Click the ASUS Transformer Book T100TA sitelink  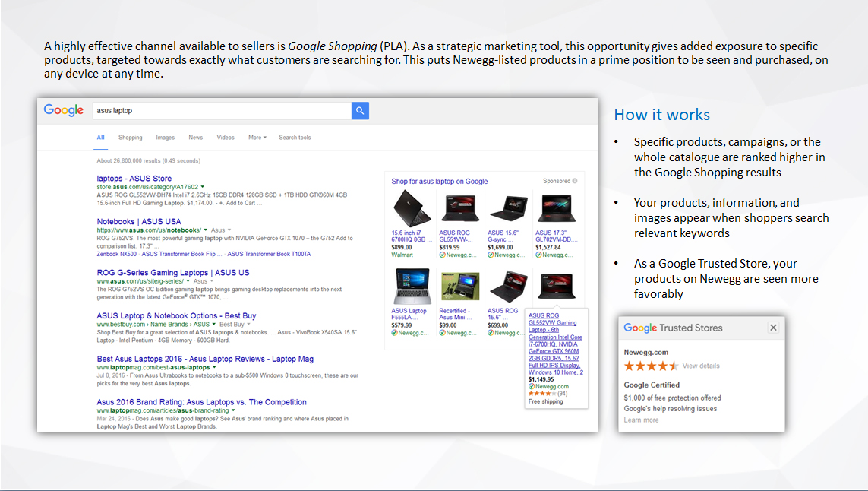pyautogui.click(x=269, y=254)
